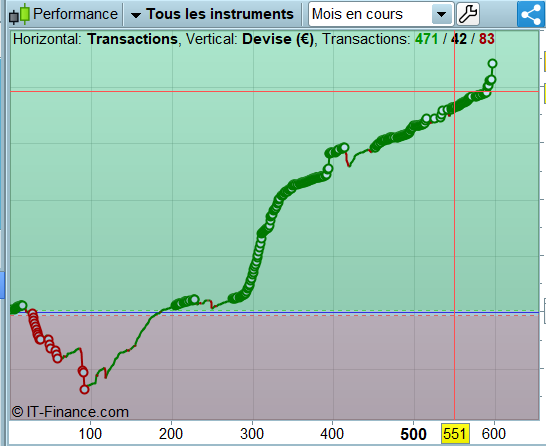Open the Mois en cours period dropdown
Viewport: 546px width, 446px height.
(381, 14)
